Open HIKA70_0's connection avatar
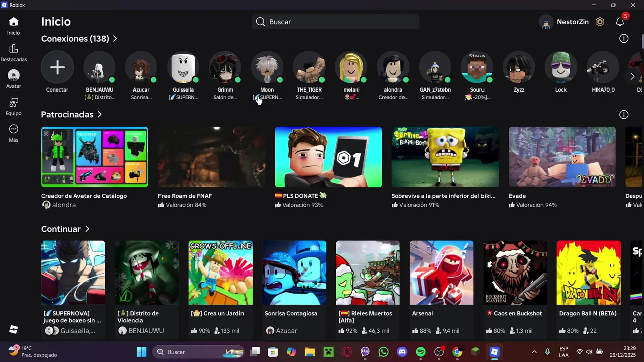The height and width of the screenshot is (362, 644). [x=603, y=67]
